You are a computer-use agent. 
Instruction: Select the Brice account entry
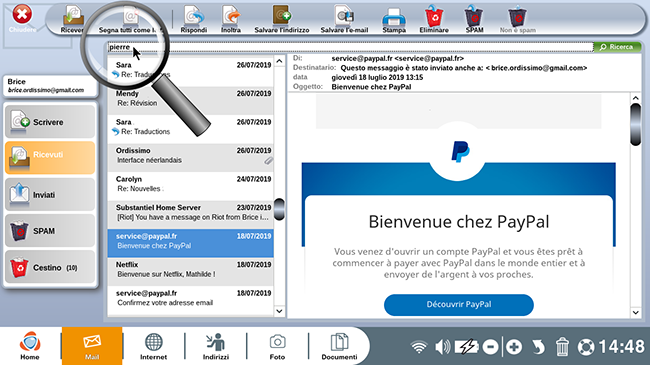50,86
